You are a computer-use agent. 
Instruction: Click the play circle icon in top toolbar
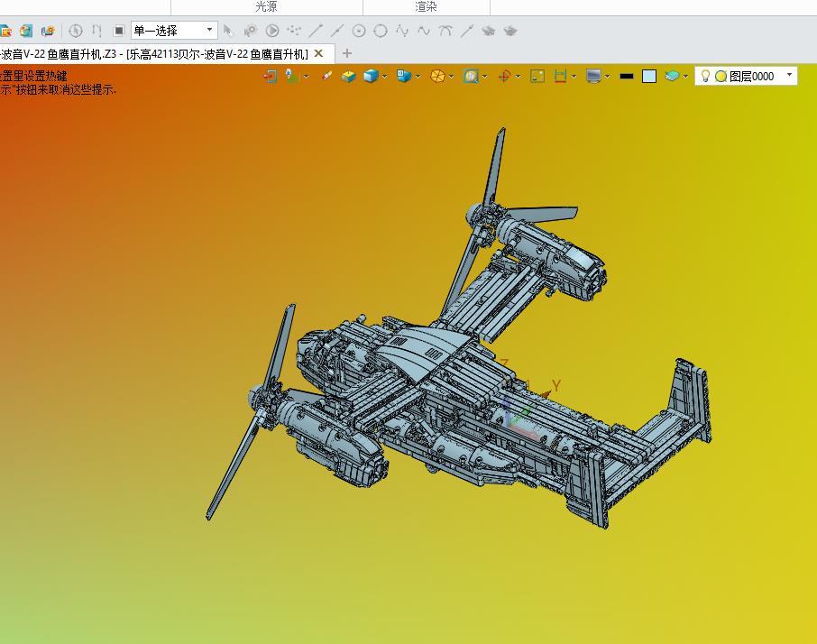click(272, 31)
